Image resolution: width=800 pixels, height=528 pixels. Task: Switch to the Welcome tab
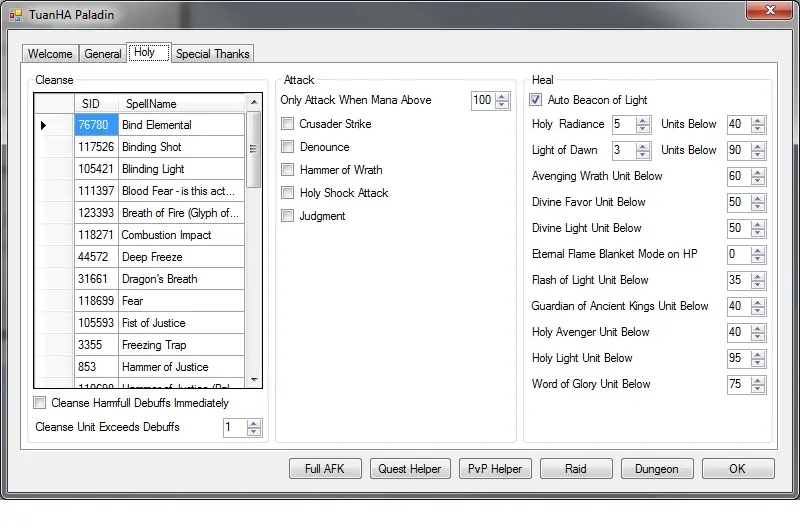(50, 54)
